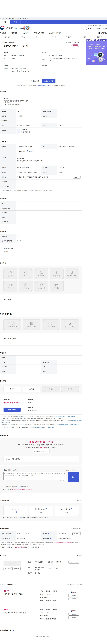Go to 우대사항 section tab

pyautogui.click(x=38, y=37)
